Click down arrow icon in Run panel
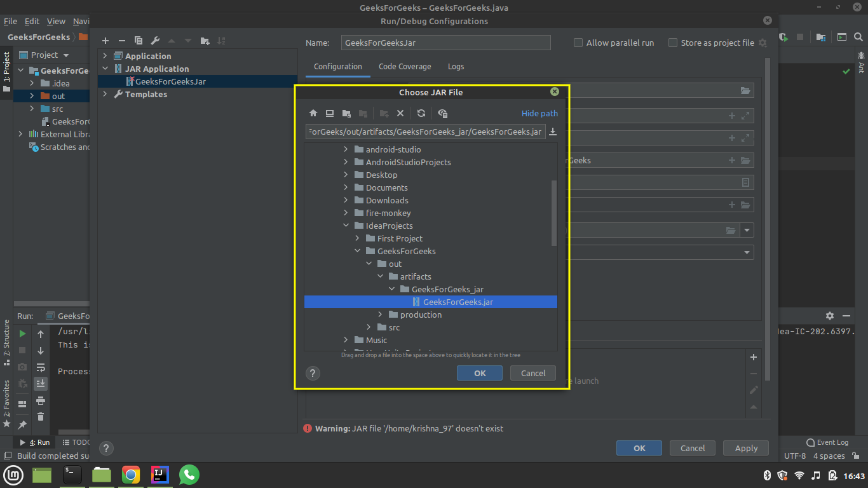The image size is (868, 488). click(41, 351)
